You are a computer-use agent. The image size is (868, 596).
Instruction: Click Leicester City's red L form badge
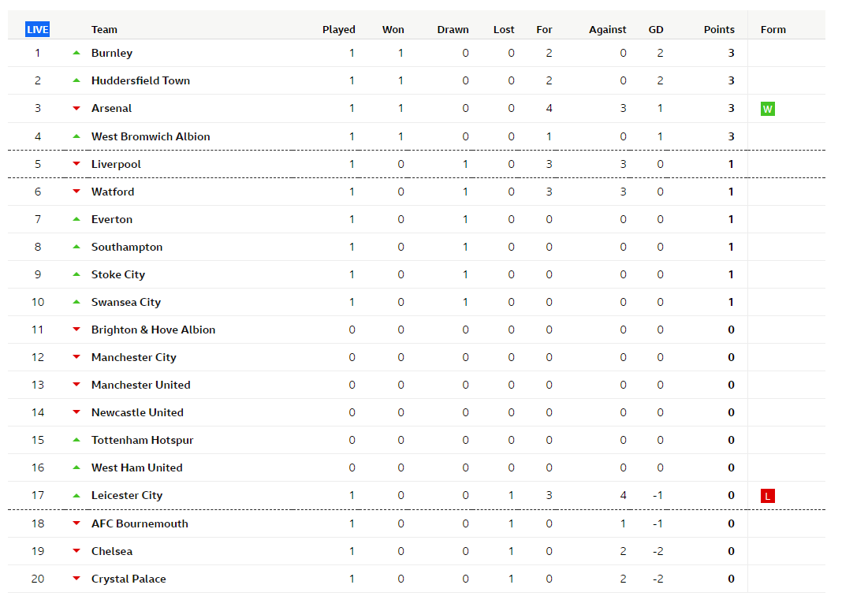pos(767,496)
